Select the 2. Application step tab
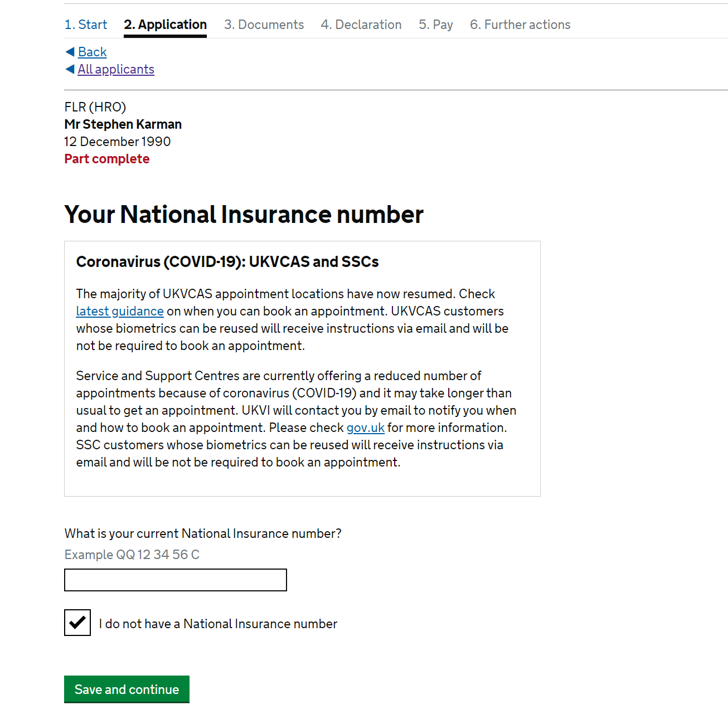728x709 pixels. [x=165, y=25]
